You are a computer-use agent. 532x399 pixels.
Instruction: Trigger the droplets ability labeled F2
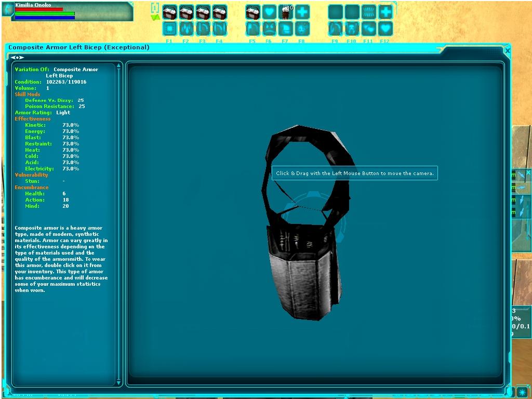(187, 29)
